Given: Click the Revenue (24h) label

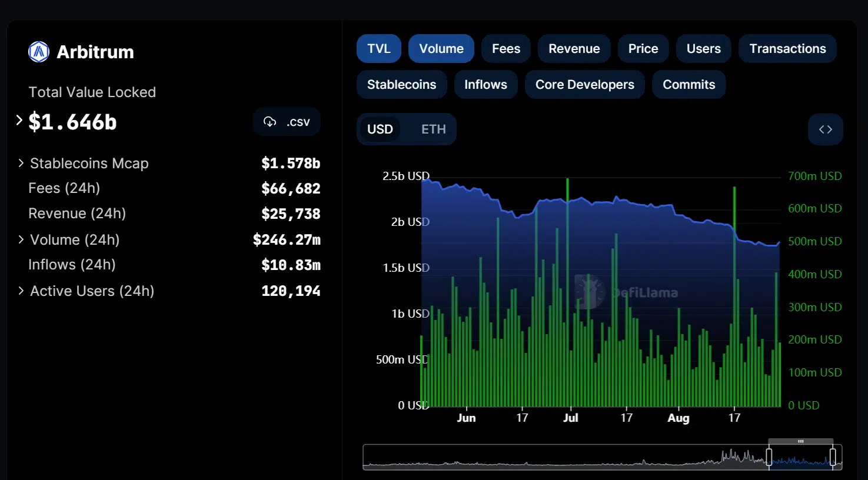Looking at the screenshot, I should coord(77,214).
